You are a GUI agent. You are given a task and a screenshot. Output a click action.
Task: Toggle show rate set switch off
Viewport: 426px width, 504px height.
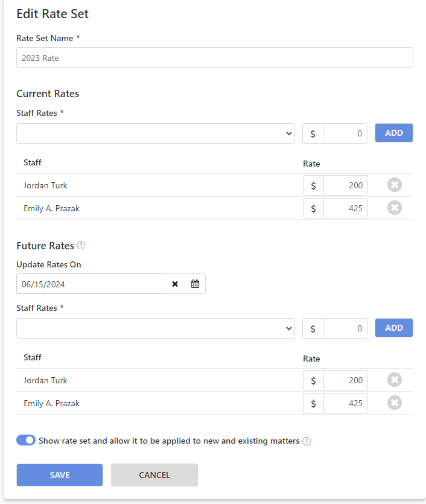[x=26, y=440]
